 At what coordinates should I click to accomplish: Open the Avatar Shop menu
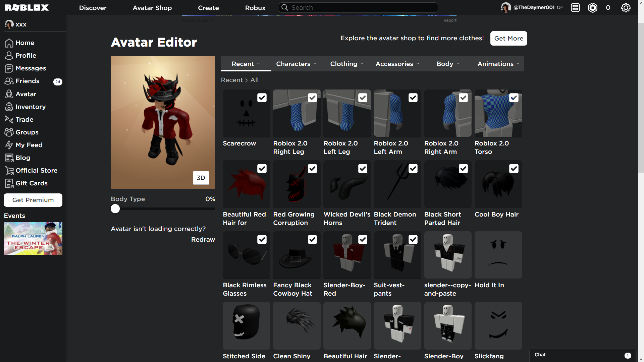tap(152, 8)
